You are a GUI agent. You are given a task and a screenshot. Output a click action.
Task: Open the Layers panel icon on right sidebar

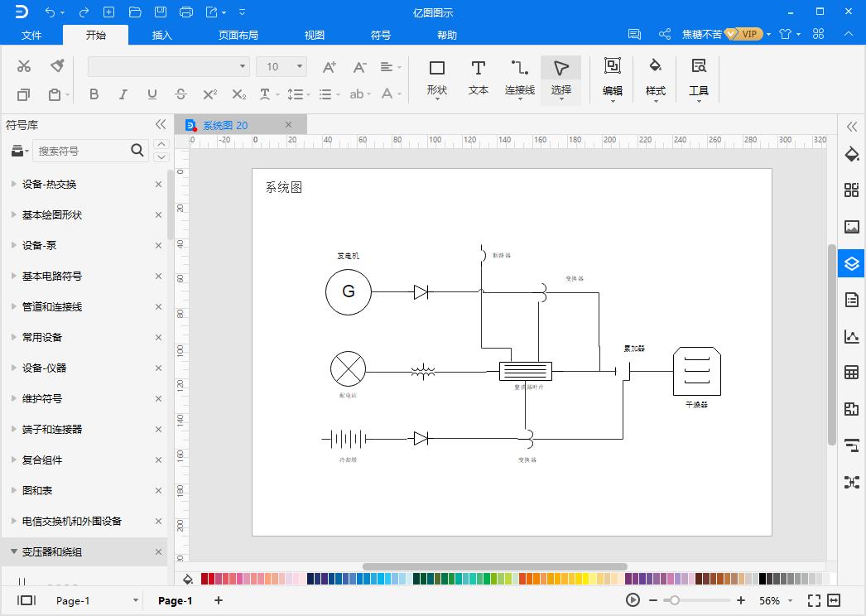(x=851, y=263)
